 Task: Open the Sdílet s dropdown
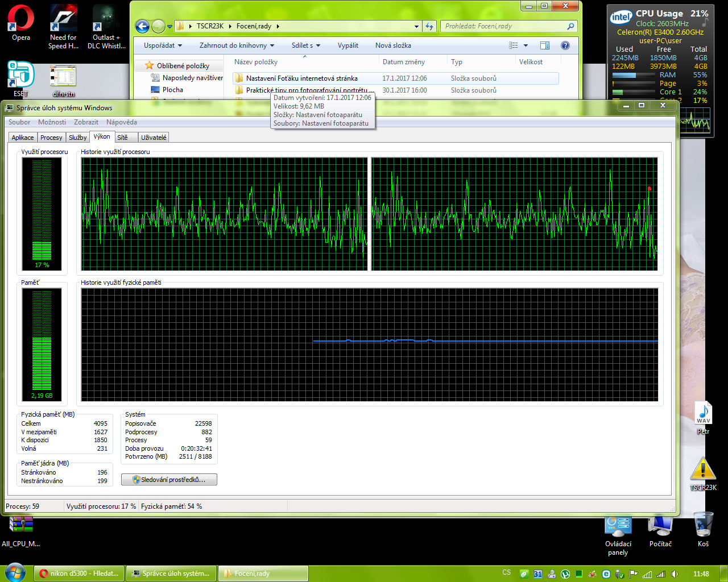click(306, 45)
